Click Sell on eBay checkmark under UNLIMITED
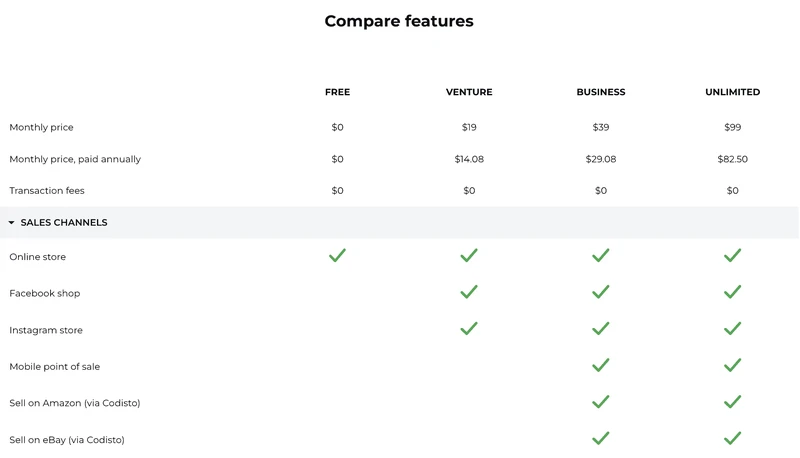800x458 pixels. point(732,438)
